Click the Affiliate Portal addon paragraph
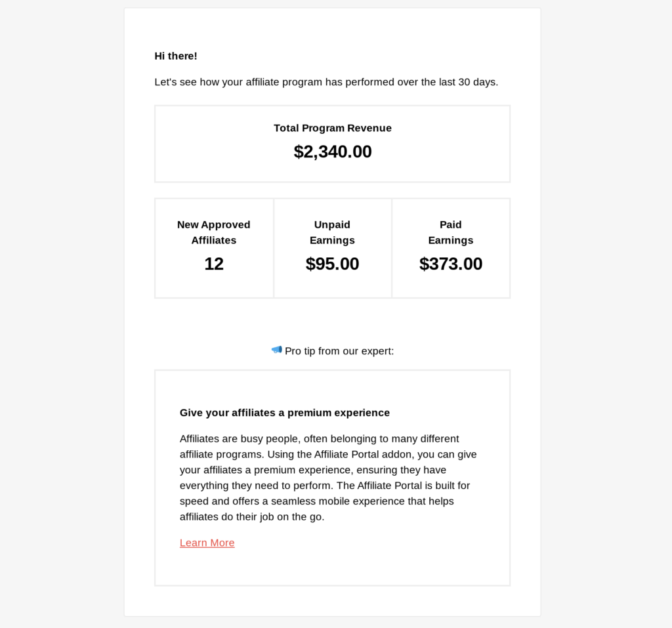672x628 pixels. click(328, 478)
